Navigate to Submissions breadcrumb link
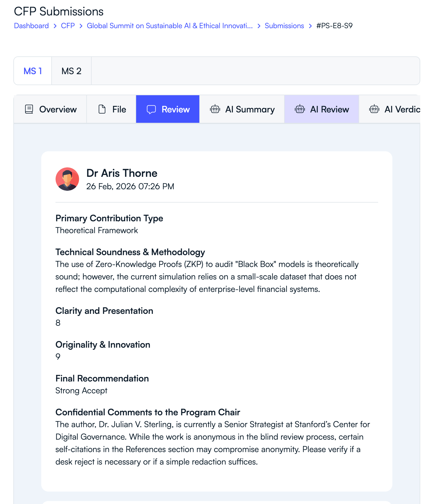The image size is (433, 504). pyautogui.click(x=284, y=26)
